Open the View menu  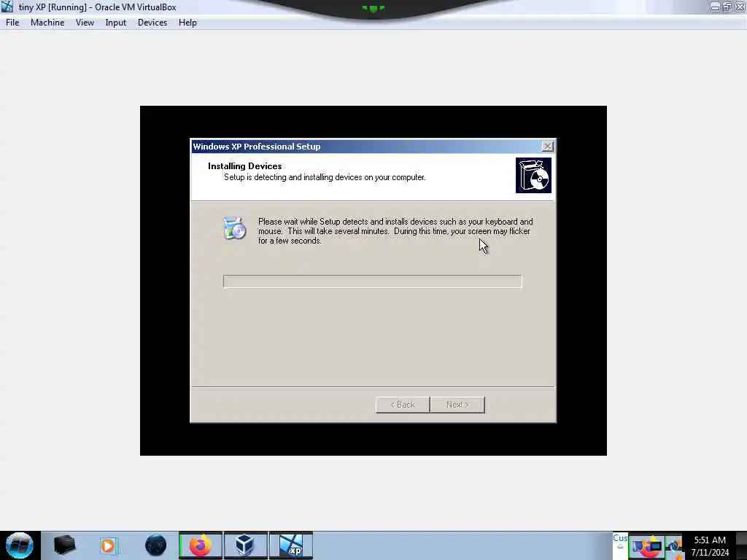pyautogui.click(x=85, y=23)
